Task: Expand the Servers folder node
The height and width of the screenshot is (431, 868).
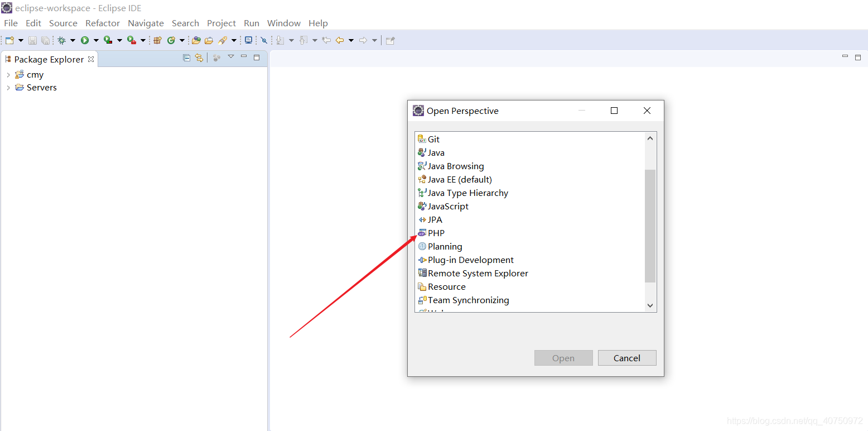Action: (8, 88)
